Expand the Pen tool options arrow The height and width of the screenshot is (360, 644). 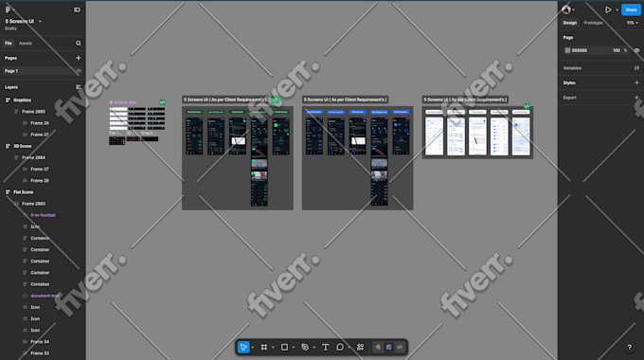tap(313, 348)
